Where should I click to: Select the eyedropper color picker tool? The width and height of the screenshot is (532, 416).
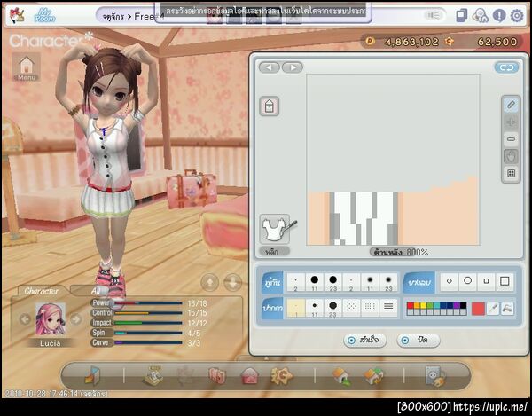tap(493, 309)
